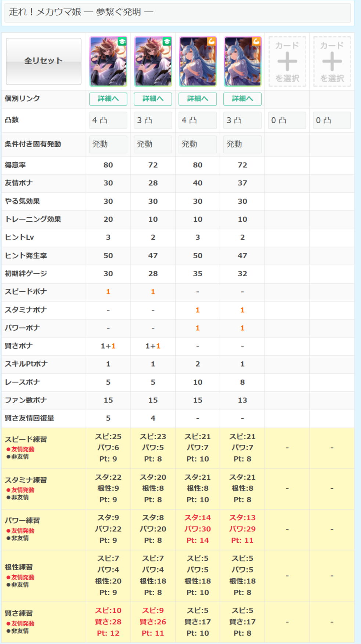The width and height of the screenshot is (361, 644).
Task: Click the 全リセット reset button
Action: pyautogui.click(x=44, y=61)
